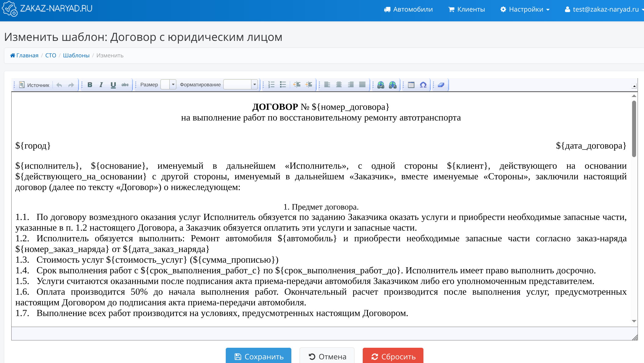Click the Сохранить button
Image resolution: width=644 pixels, height=363 pixels.
point(258,356)
